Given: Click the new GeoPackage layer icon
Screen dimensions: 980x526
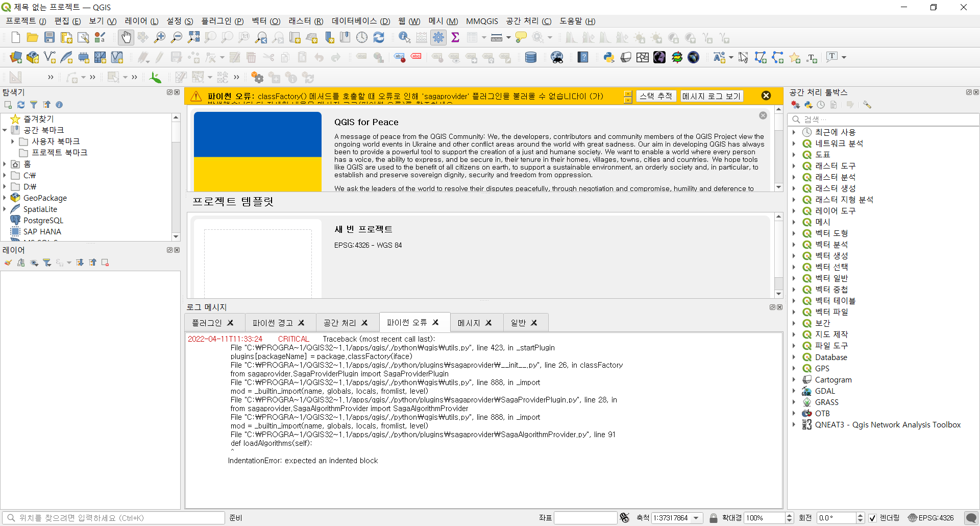Looking at the screenshot, I should point(33,57).
